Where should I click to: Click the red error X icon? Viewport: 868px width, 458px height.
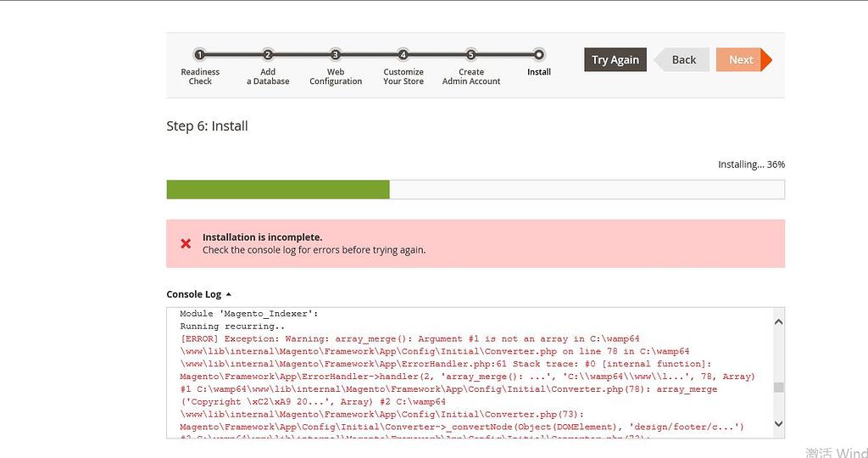point(186,243)
